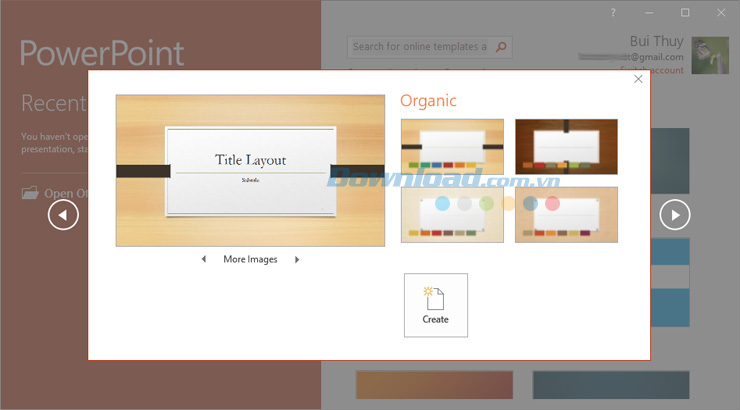Viewport: 740px width, 410px height.
Task: Select the light wood Organic variant thumbnail
Action: 452,147
